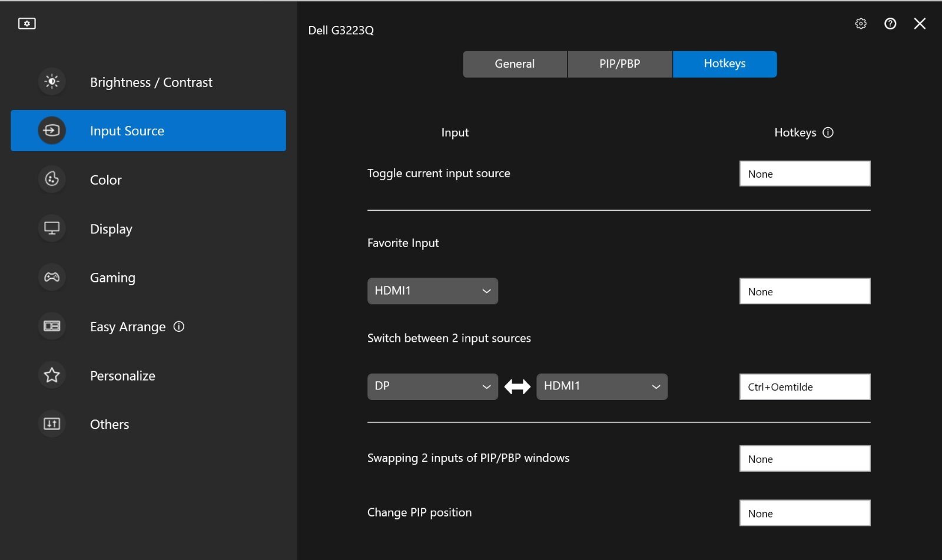Viewport: 942px width, 560px height.
Task: Click the Input Source arrow icon
Action: click(x=52, y=131)
